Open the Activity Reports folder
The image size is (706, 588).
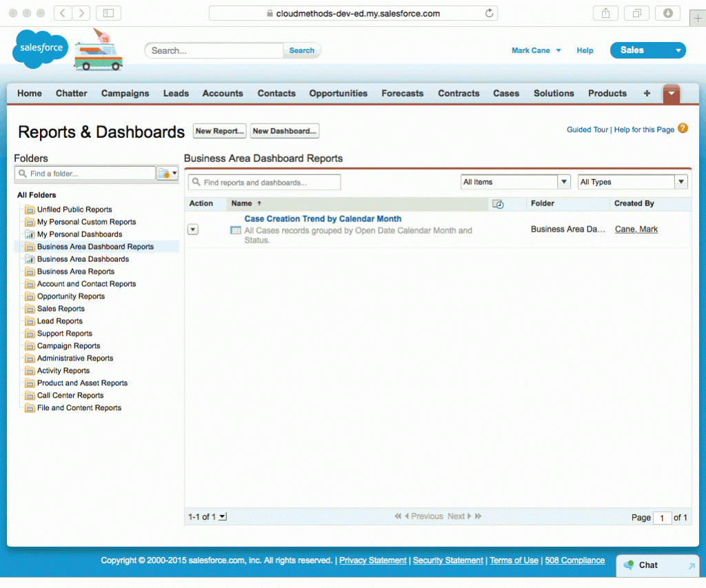[x=63, y=371]
